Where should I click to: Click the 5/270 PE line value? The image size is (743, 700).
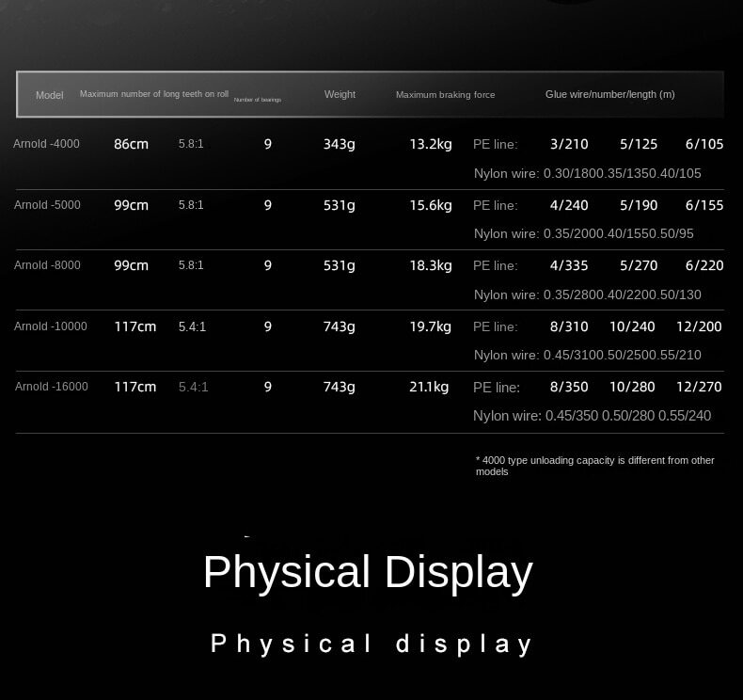click(x=639, y=265)
